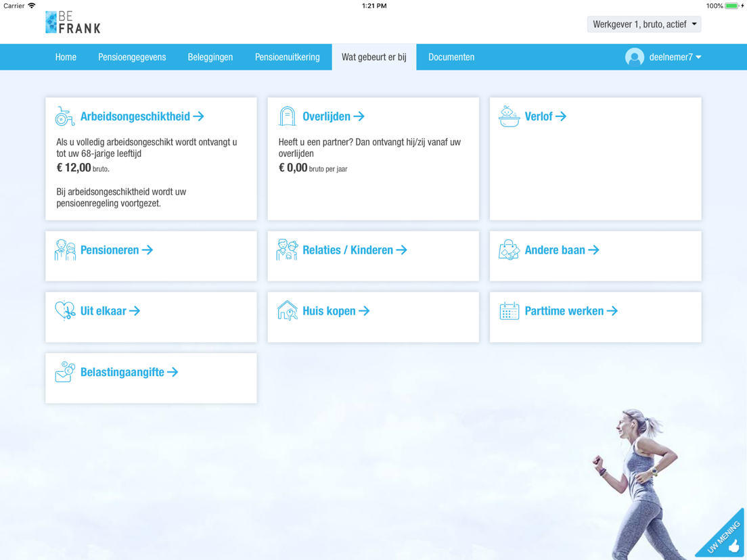Click arrow beside Parttime werken heading
This screenshot has width=747, height=560.
click(x=612, y=311)
